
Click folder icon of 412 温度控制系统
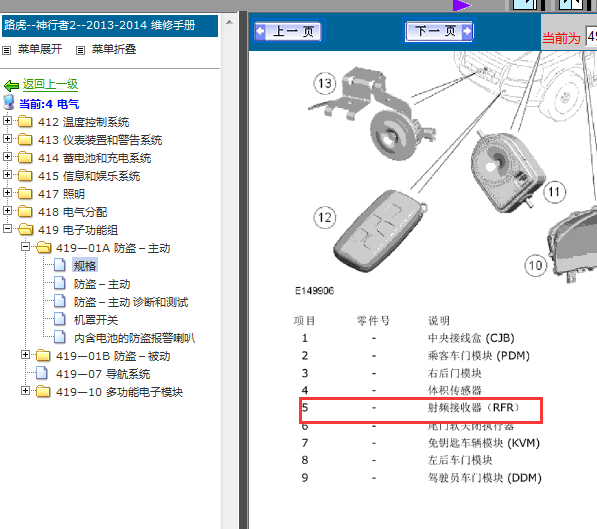25,121
